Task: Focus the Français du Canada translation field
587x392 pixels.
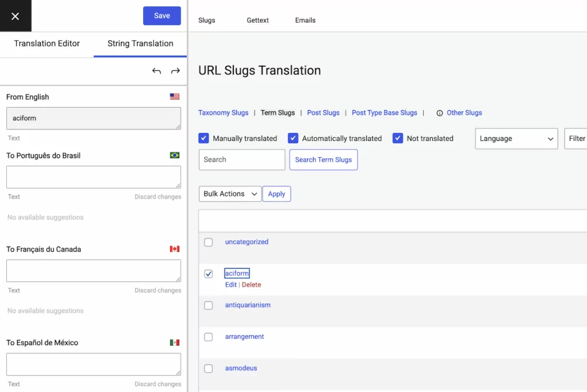Action: (x=93, y=271)
